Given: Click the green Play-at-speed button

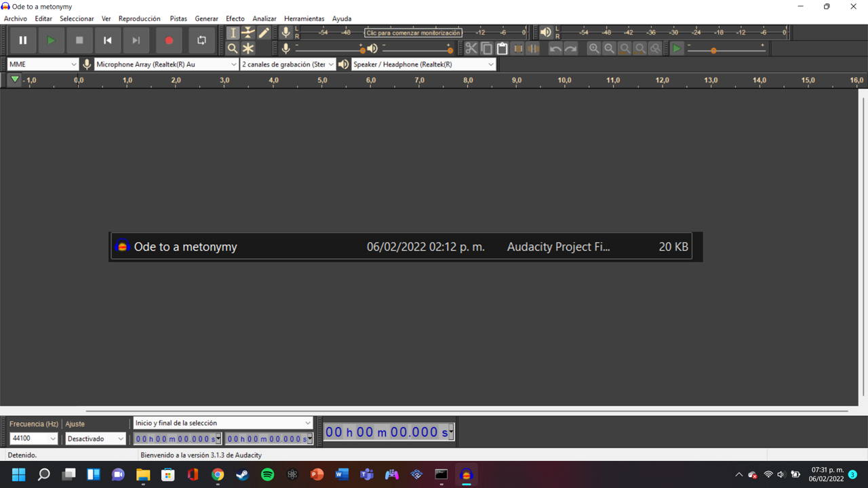Looking at the screenshot, I should coord(677,48).
